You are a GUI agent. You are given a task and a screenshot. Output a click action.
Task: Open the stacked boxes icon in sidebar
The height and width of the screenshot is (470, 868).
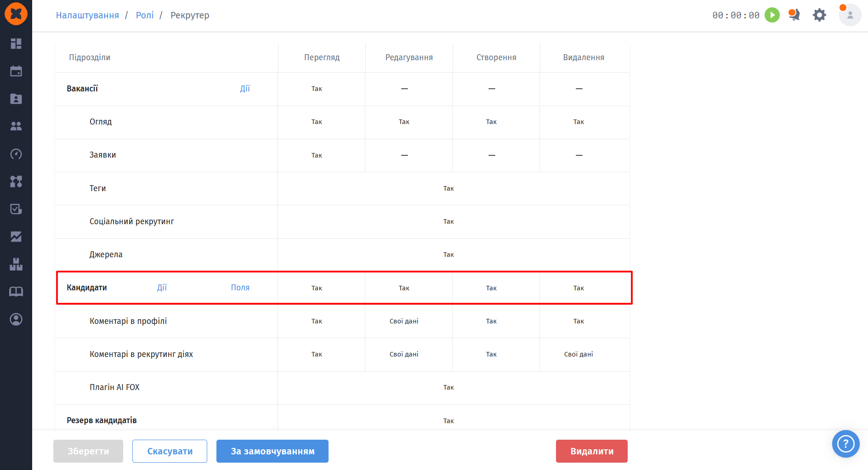click(x=16, y=264)
